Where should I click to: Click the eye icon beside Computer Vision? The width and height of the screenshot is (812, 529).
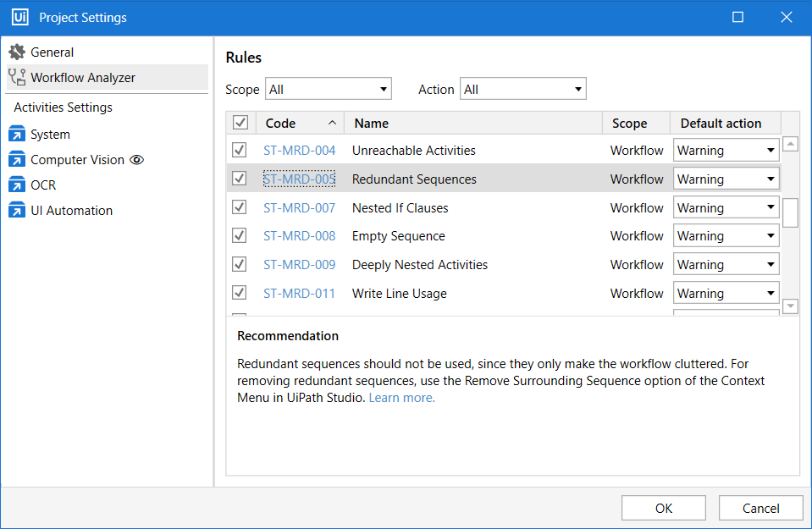point(136,160)
